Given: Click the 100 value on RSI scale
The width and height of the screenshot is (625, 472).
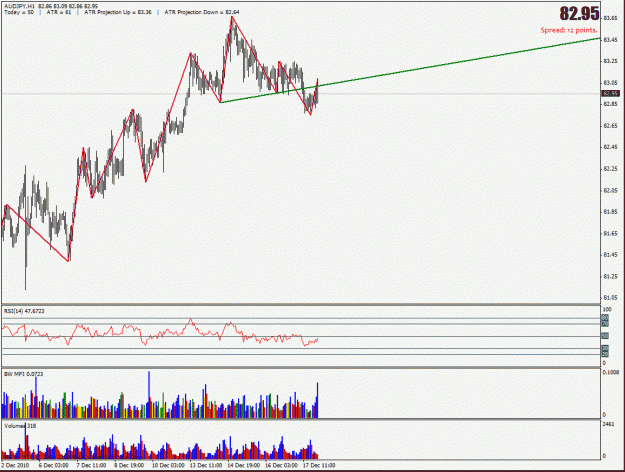Looking at the screenshot, I should 607,310.
